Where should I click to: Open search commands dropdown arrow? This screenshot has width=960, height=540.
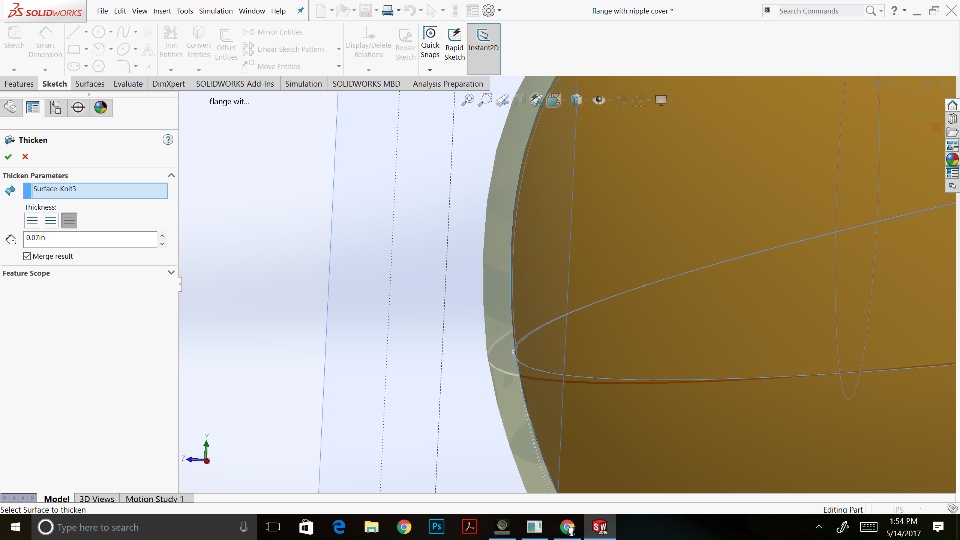click(x=881, y=11)
